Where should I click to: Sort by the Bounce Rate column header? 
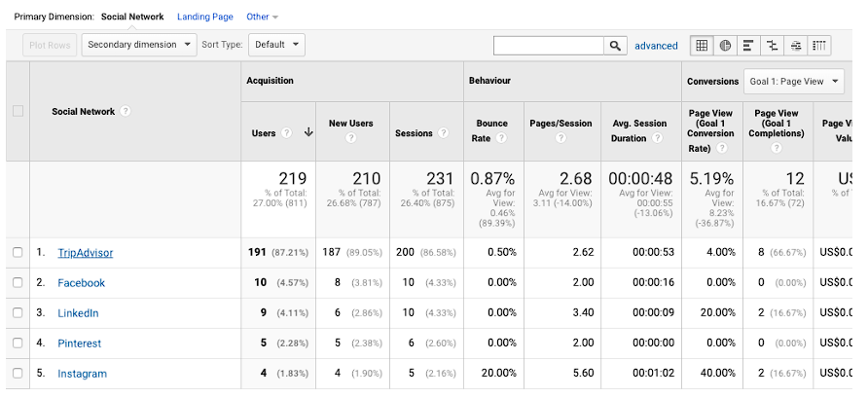(488, 130)
